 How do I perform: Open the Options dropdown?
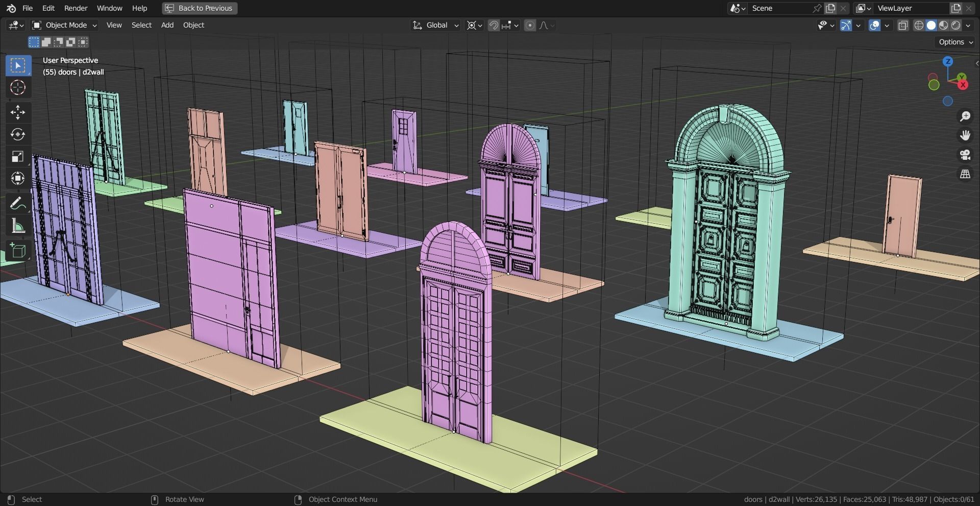(x=955, y=42)
